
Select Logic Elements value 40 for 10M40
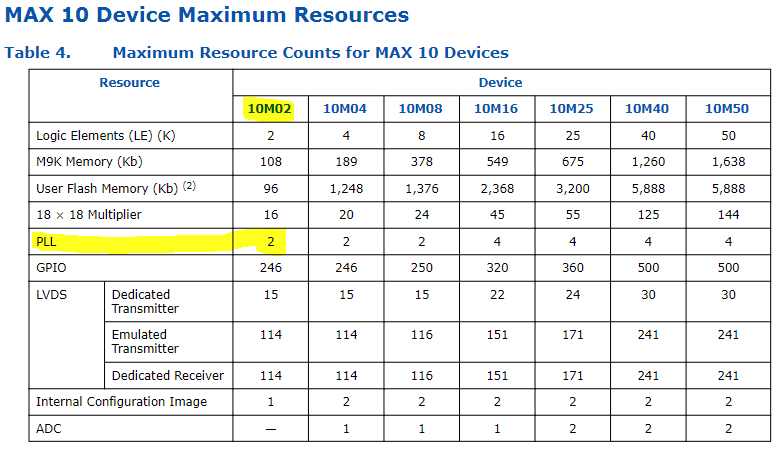pyautogui.click(x=648, y=136)
